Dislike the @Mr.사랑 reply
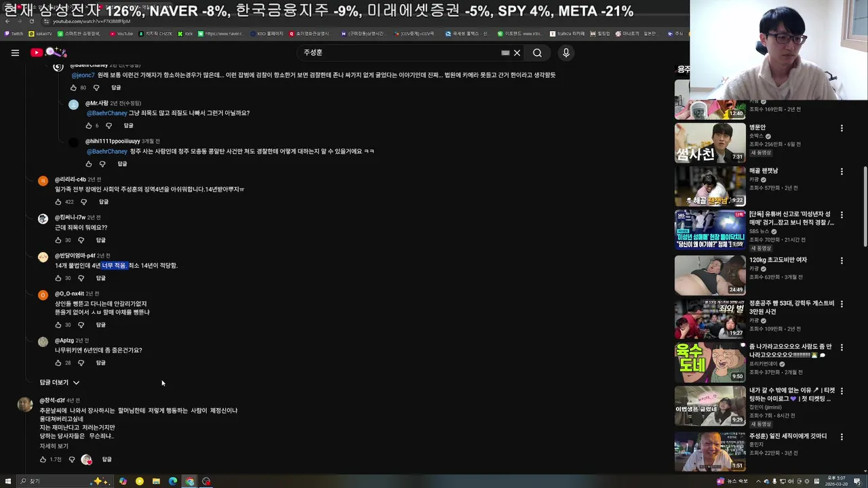The image size is (868, 488). point(108,126)
